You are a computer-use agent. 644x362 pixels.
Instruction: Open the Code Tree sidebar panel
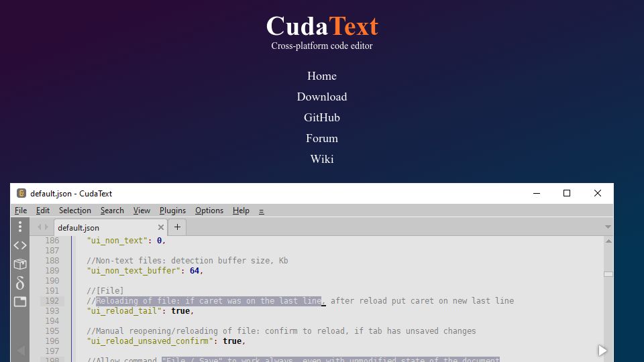(x=19, y=245)
